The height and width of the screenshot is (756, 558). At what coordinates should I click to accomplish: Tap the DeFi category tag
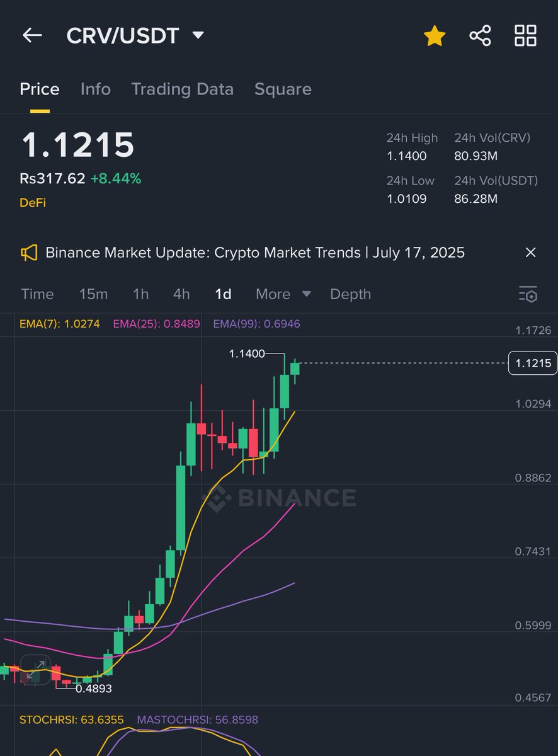click(x=33, y=202)
